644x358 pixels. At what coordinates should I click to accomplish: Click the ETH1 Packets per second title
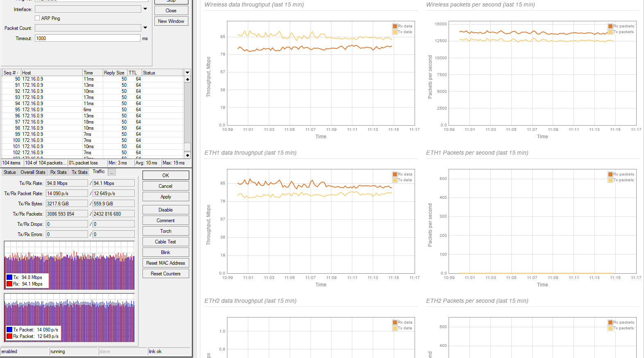477,153
